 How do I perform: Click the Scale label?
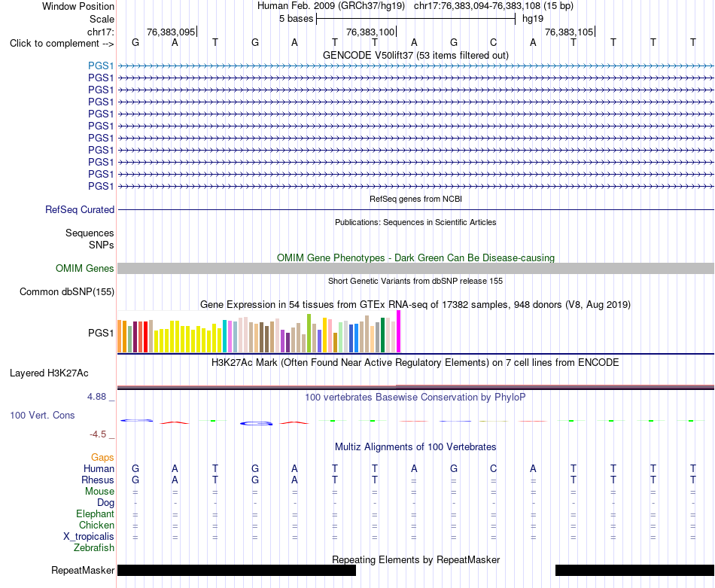[x=102, y=19]
